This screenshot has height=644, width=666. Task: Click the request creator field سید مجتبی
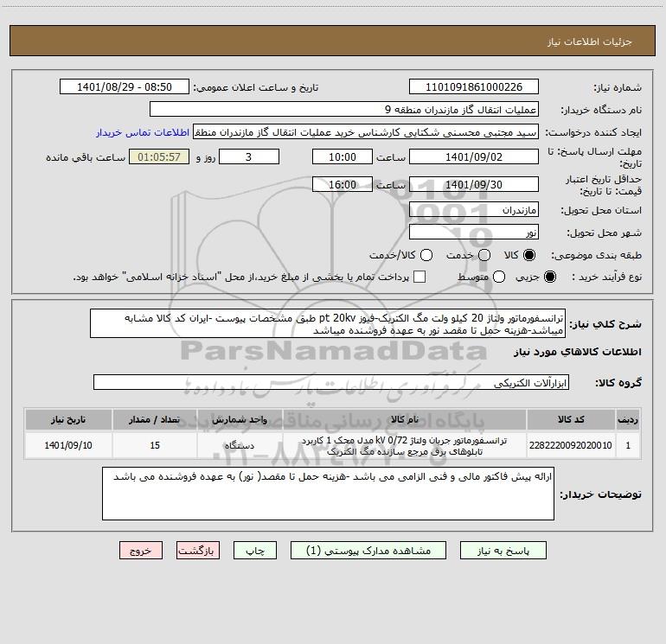click(x=366, y=132)
